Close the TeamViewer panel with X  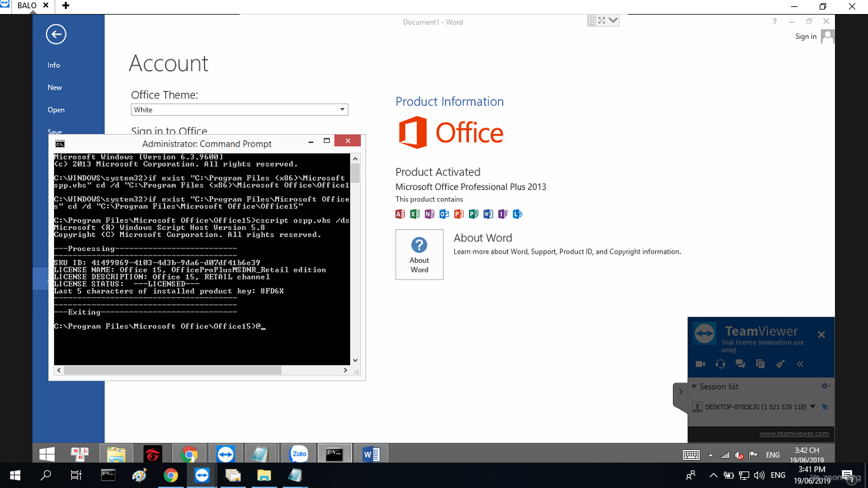pyautogui.click(x=821, y=335)
